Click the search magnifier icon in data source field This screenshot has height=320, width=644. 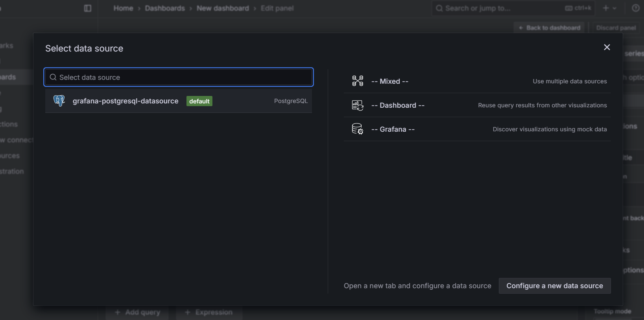pos(53,77)
